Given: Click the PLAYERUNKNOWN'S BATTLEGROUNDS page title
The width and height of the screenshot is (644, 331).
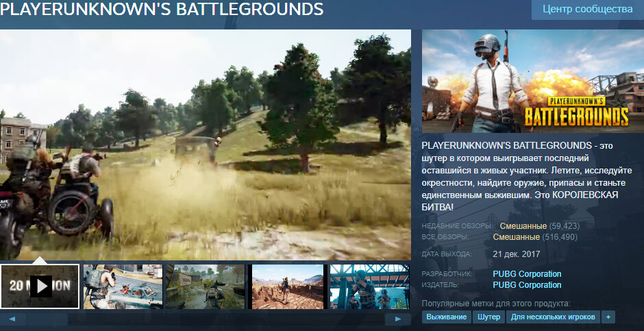Looking at the screenshot, I should (162, 9).
